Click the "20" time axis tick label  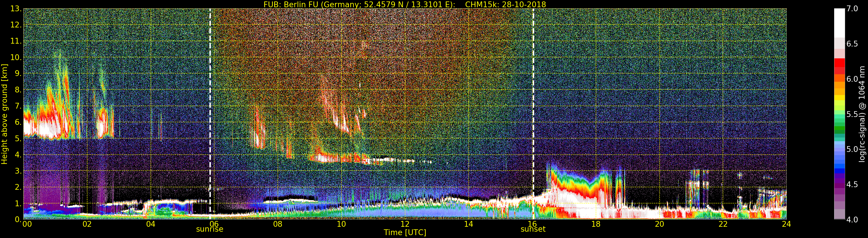click(659, 224)
